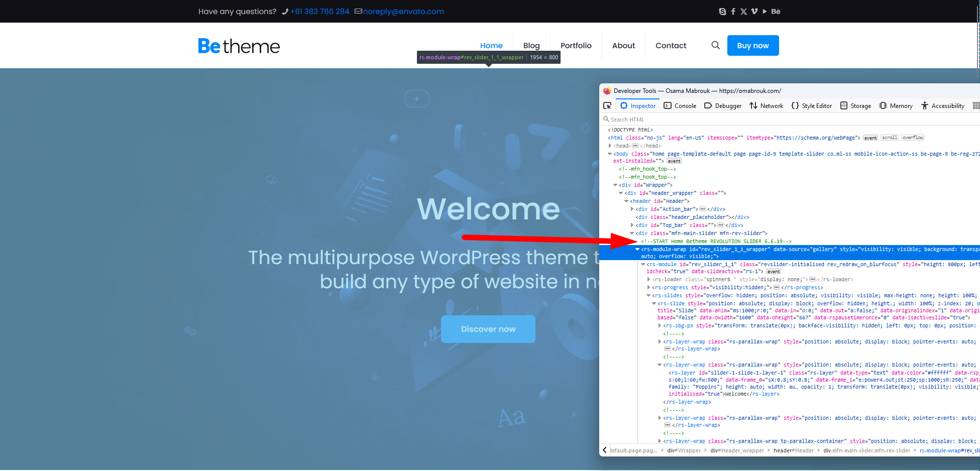Viewport: 980px width, 471px height.
Task: Open the Network panel
Action: coord(767,105)
